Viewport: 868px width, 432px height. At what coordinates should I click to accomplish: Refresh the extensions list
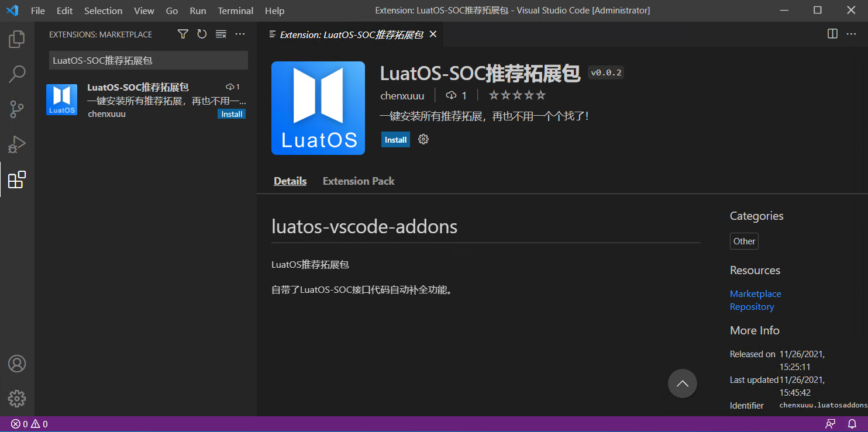coord(202,34)
